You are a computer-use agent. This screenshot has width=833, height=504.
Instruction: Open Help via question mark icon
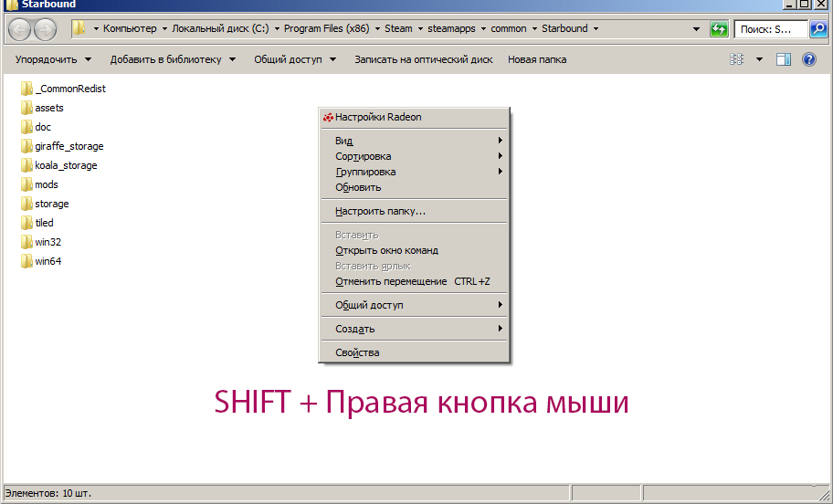[809, 59]
